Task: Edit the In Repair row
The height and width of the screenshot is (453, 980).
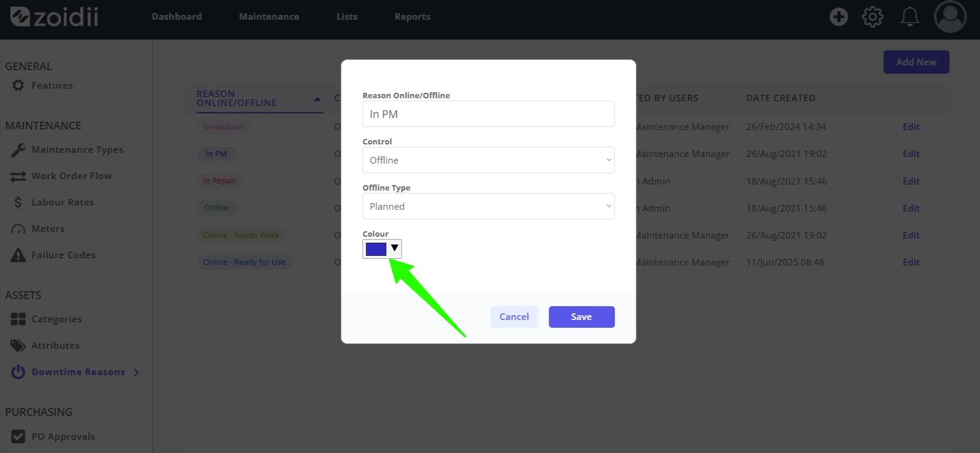Action: click(x=911, y=182)
